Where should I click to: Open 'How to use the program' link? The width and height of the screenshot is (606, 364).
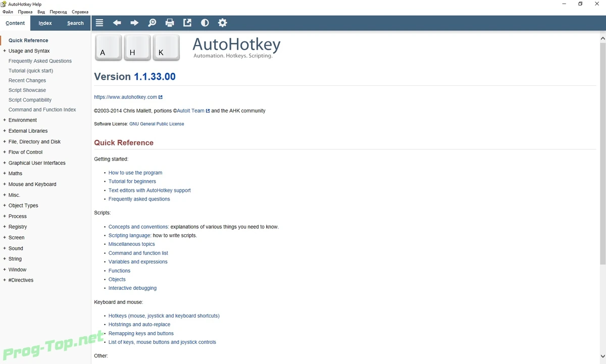[135, 173]
